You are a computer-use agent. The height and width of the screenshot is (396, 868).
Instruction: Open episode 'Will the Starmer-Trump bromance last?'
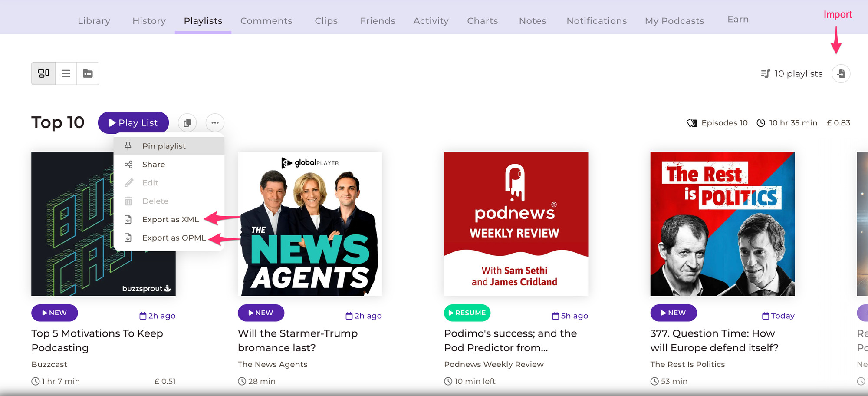point(298,340)
